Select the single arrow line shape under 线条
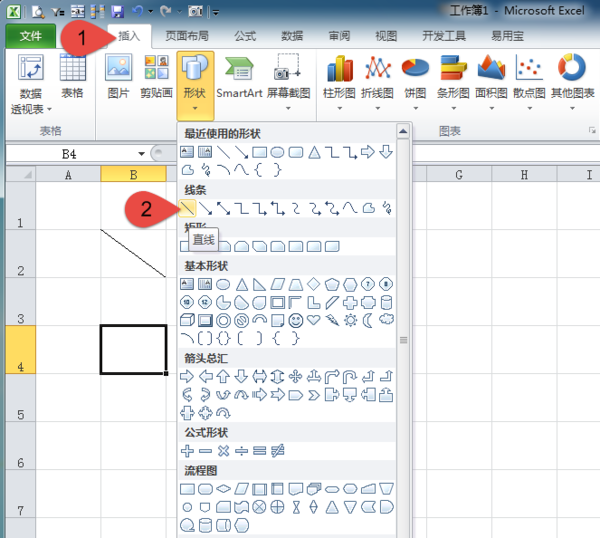This screenshot has height=538, width=600. tap(205, 208)
